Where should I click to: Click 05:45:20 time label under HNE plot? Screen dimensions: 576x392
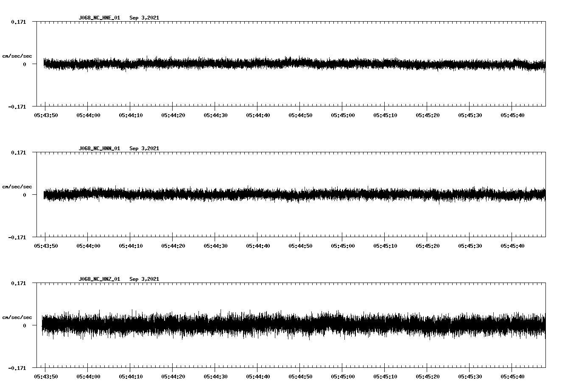[428, 115]
